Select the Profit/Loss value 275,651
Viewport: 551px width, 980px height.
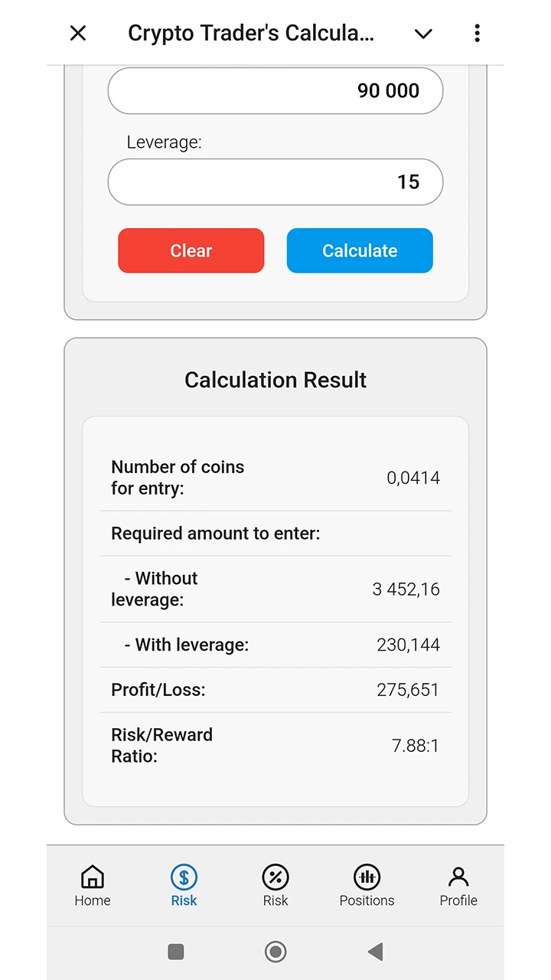408,690
